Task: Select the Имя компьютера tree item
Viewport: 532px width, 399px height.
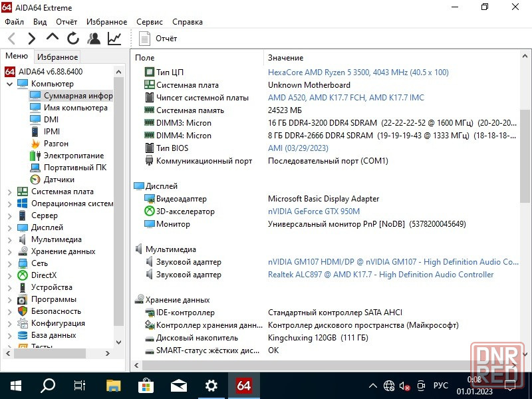Action: (x=76, y=108)
